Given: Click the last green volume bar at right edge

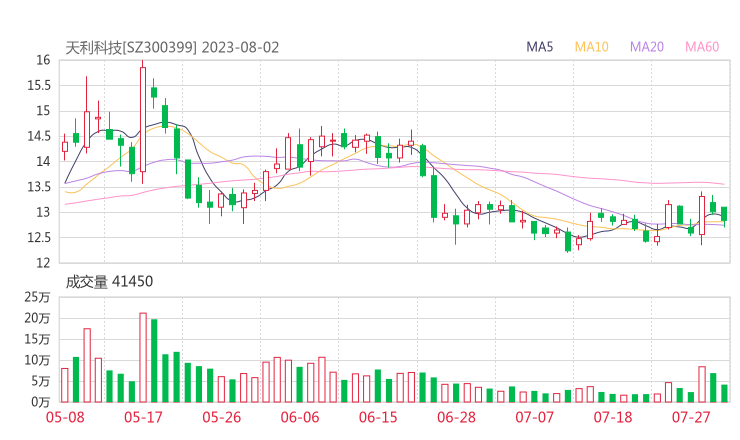Looking at the screenshot, I should [x=724, y=394].
